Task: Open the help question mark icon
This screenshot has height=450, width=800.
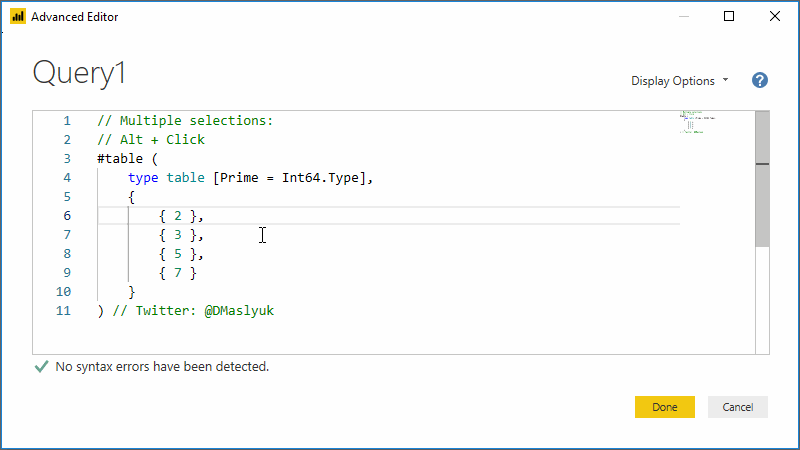Action: (x=759, y=81)
